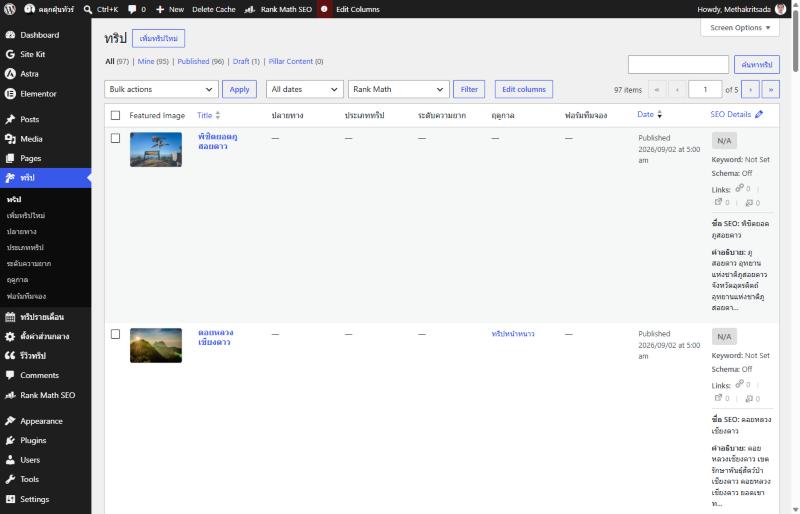Tick the select-all checkbox in table header
Image resolution: width=800 pixels, height=514 pixels.
(x=115, y=115)
